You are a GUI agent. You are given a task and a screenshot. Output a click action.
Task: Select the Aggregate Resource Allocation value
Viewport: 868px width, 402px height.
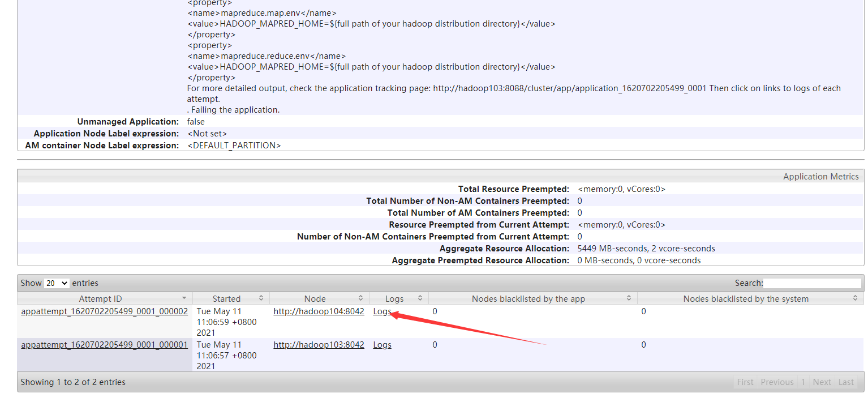(x=646, y=249)
